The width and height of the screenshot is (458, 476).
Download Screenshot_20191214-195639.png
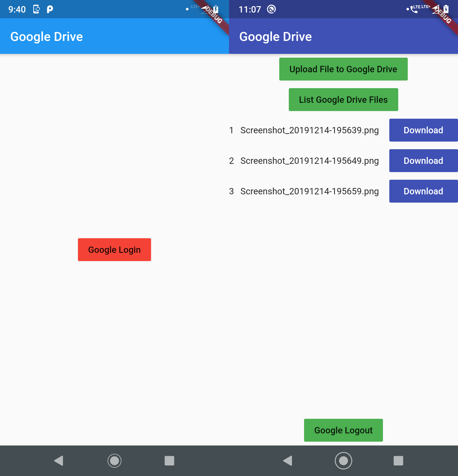pyautogui.click(x=423, y=130)
